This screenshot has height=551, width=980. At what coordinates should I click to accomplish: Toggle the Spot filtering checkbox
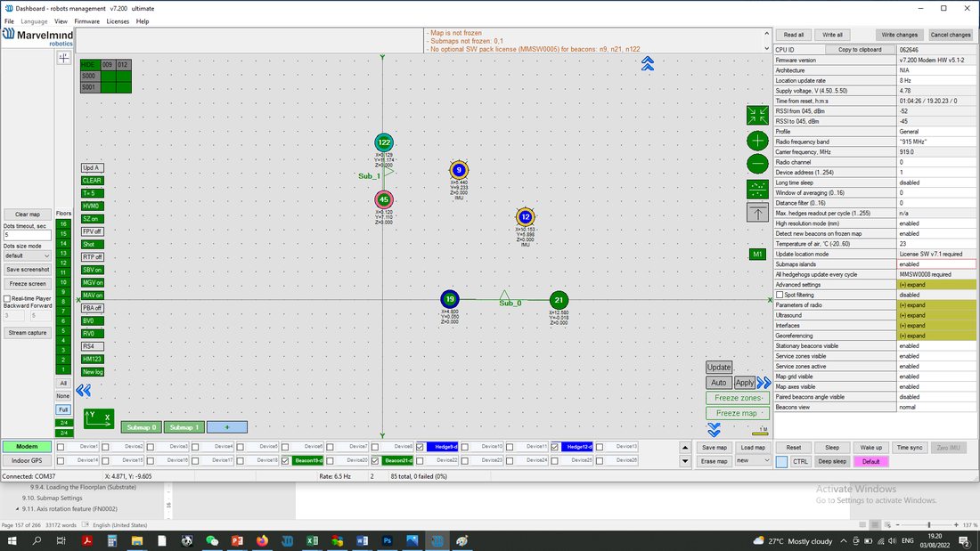click(x=780, y=295)
